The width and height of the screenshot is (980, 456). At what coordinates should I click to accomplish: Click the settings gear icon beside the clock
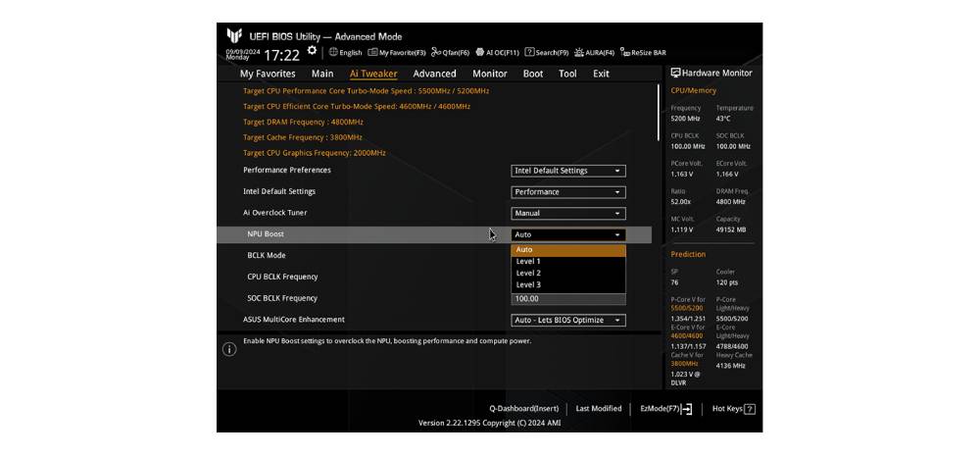(x=312, y=51)
